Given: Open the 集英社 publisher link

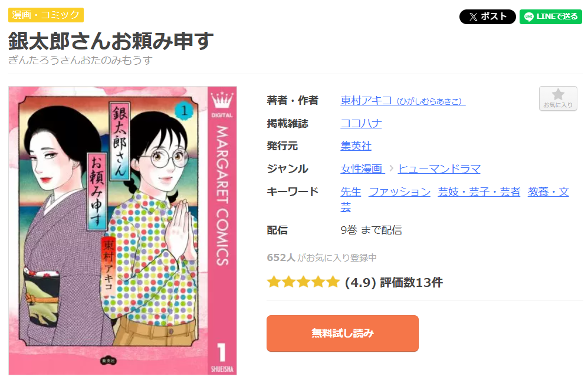Looking at the screenshot, I should pyautogui.click(x=356, y=146).
